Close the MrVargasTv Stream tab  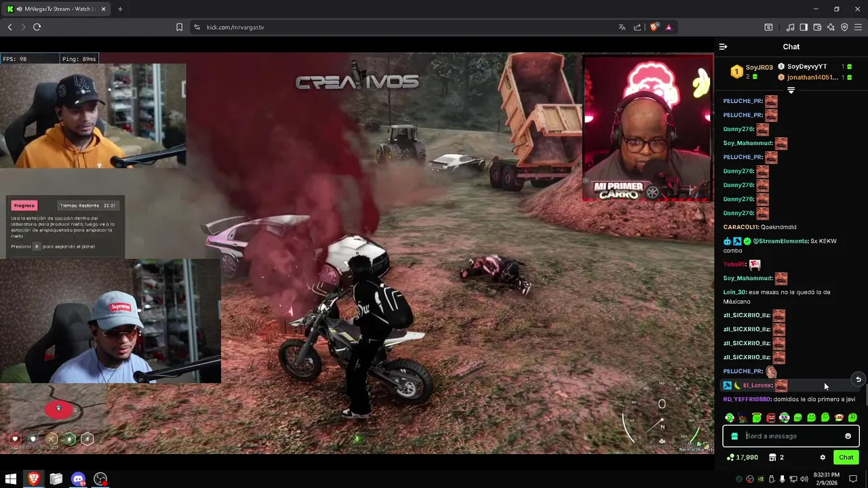coord(104,9)
